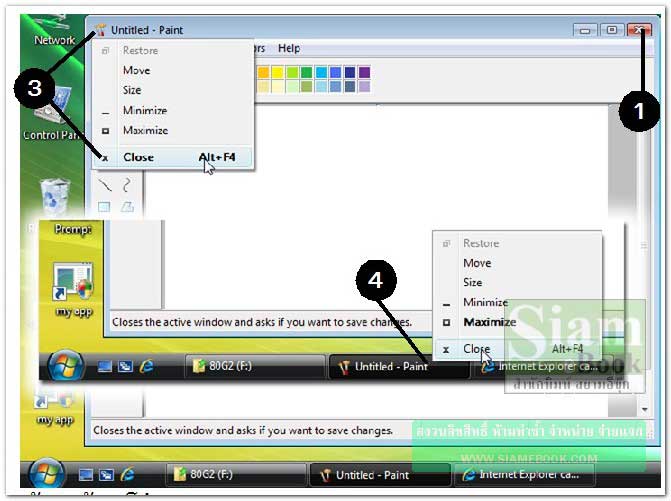Image resolution: width=671 pixels, height=501 pixels.
Task: Click the Start orb on the main desktop taskbar
Action: [x=47, y=474]
